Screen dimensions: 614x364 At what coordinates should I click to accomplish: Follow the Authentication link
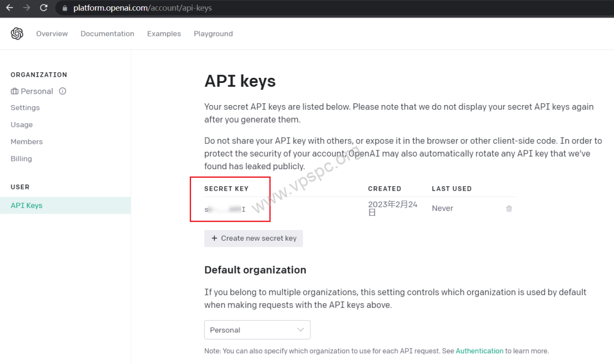click(x=479, y=351)
